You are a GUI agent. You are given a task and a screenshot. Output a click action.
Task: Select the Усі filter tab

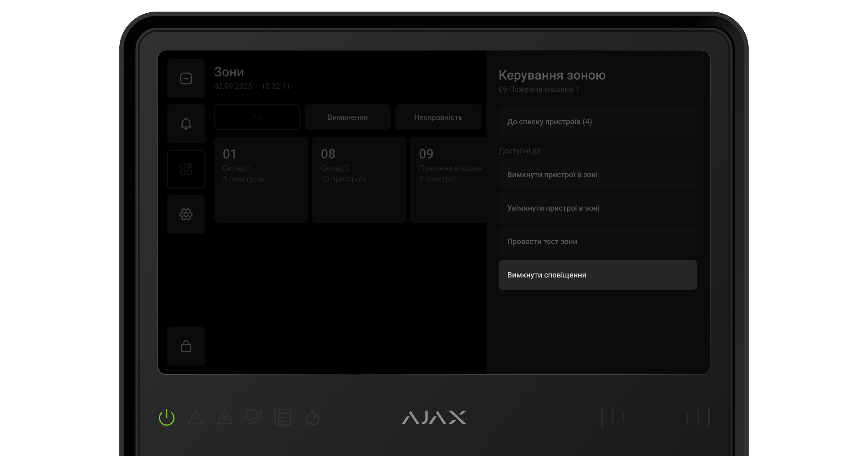pyautogui.click(x=257, y=117)
